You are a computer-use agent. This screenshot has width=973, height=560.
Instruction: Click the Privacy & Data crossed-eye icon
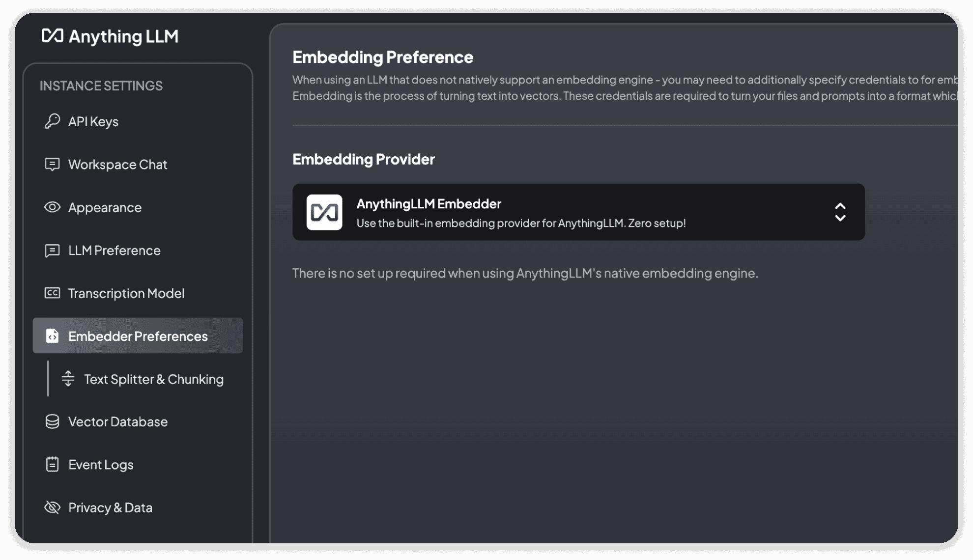click(52, 507)
